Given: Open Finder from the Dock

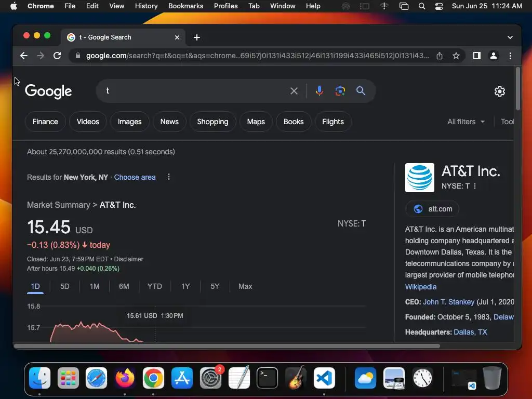Looking at the screenshot, I should click(x=39, y=378).
